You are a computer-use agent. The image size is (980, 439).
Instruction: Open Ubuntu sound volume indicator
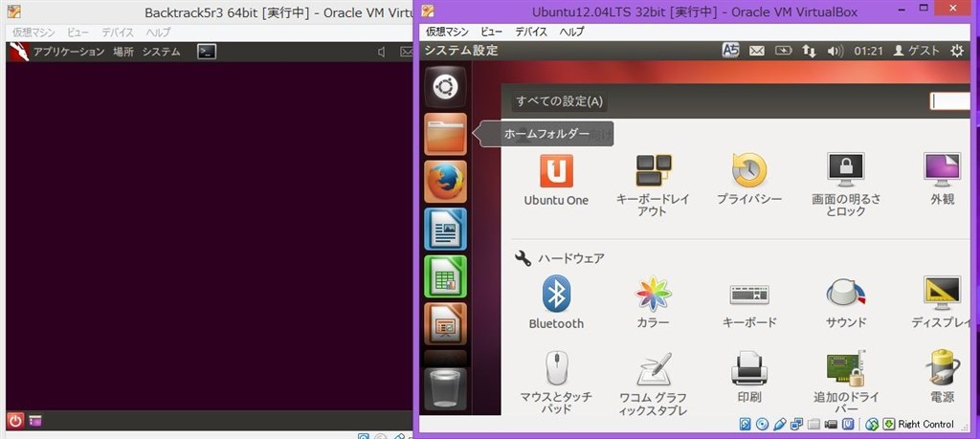(x=835, y=52)
